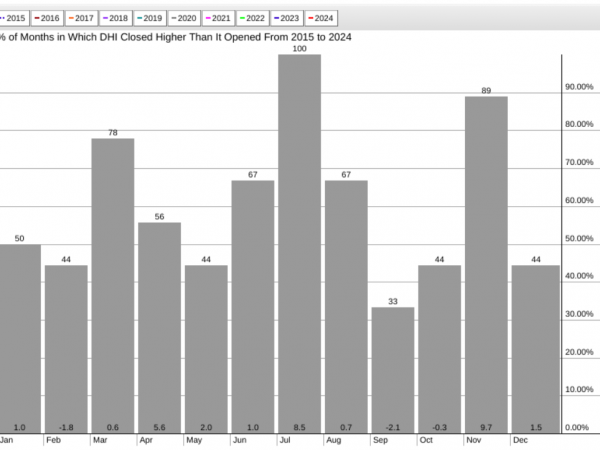Viewport: 600px width, 450px height.
Task: Click the Oct axis label
Action: coord(426,440)
